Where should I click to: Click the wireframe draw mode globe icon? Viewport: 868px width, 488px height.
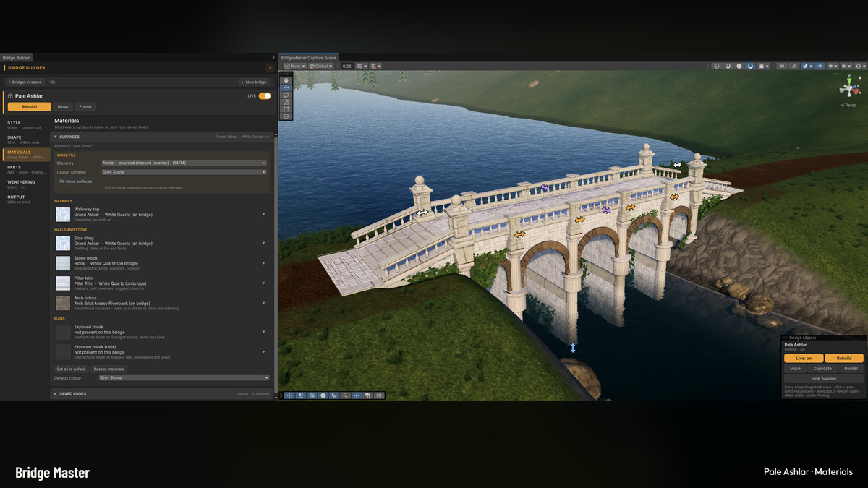pos(716,66)
